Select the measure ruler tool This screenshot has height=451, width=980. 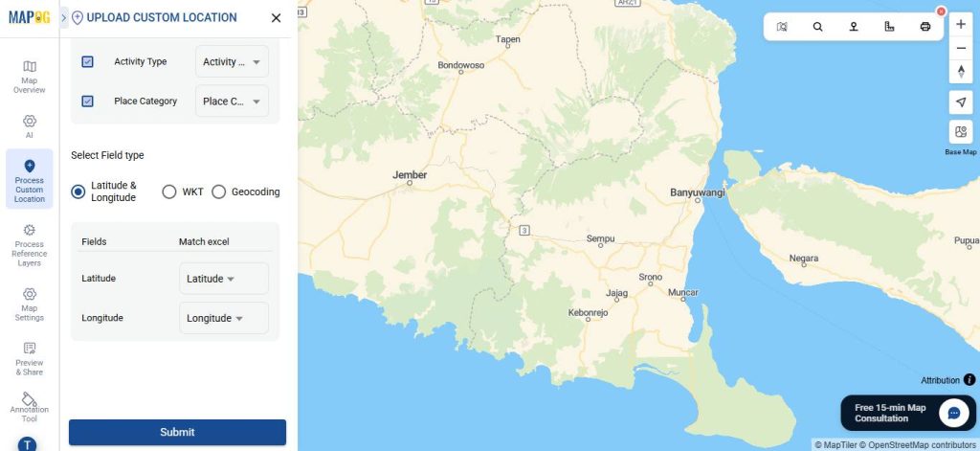tap(889, 27)
